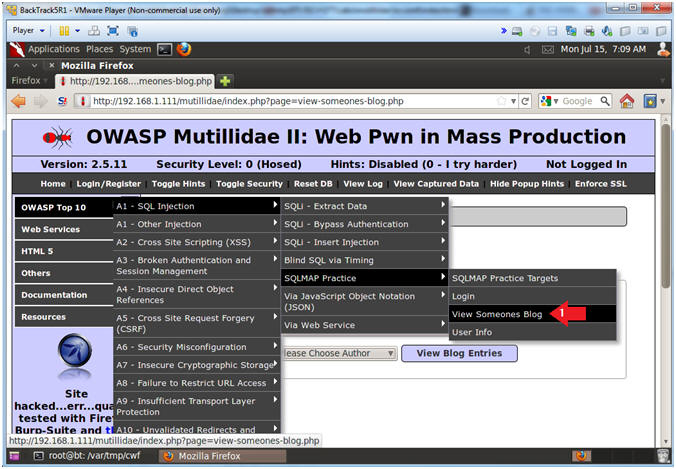Click the VMware sound device icon
Image resolution: width=676 pixels, height=469 pixels.
click(x=607, y=31)
